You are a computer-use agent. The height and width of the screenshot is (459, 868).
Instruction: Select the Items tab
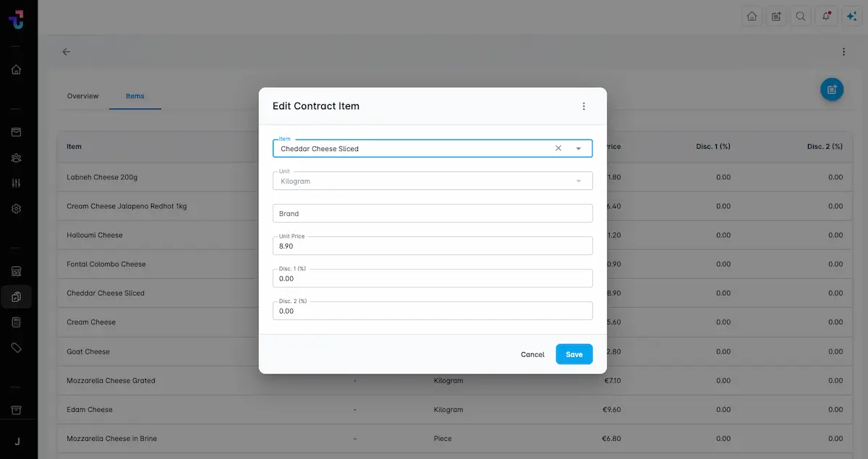tap(135, 96)
